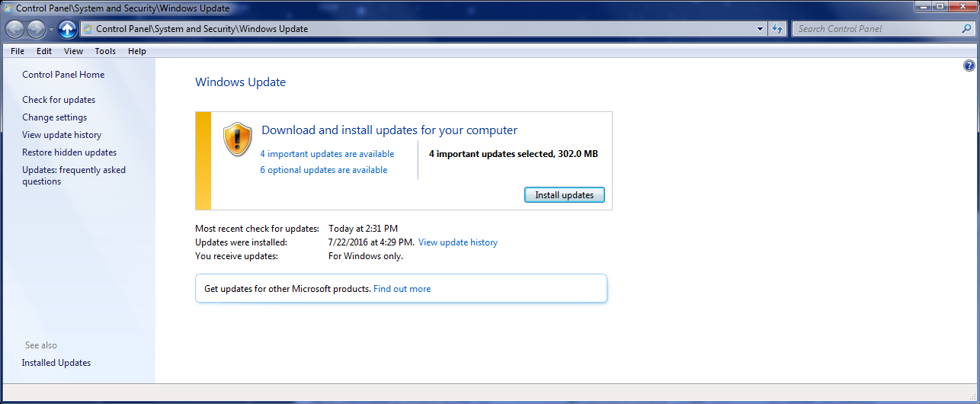Click the Back navigation arrow
The width and height of the screenshot is (980, 404).
14,29
